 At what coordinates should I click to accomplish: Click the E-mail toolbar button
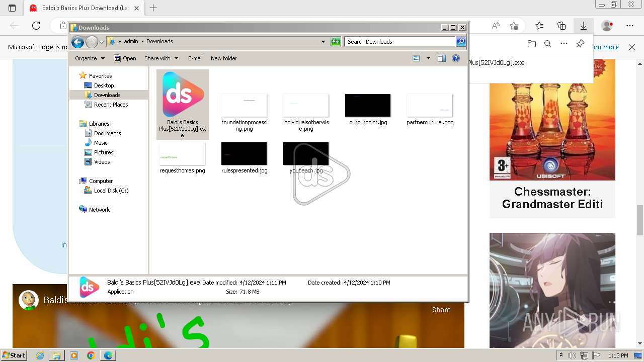click(195, 58)
